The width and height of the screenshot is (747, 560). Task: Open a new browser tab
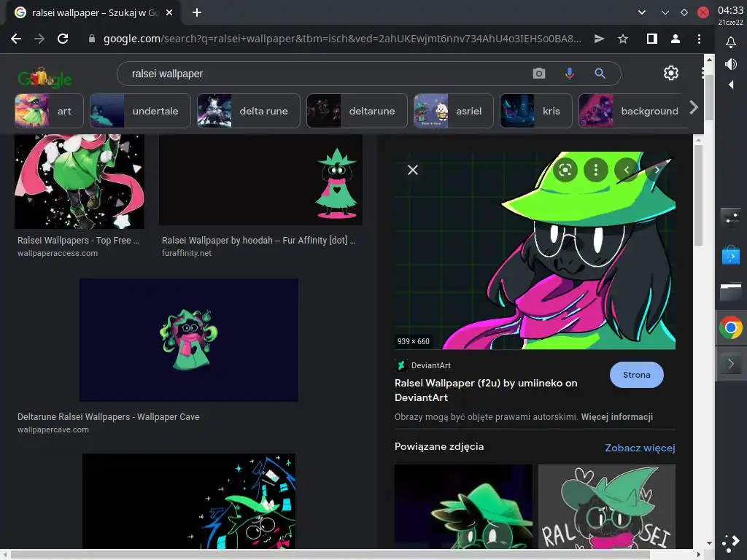click(x=197, y=13)
